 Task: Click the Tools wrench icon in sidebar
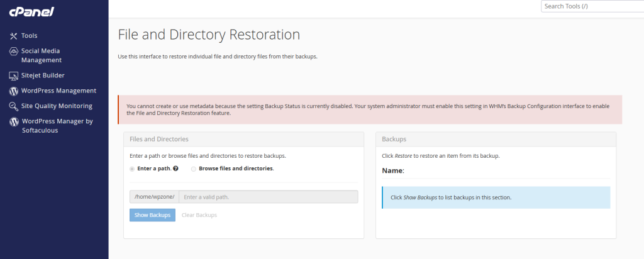coord(14,36)
